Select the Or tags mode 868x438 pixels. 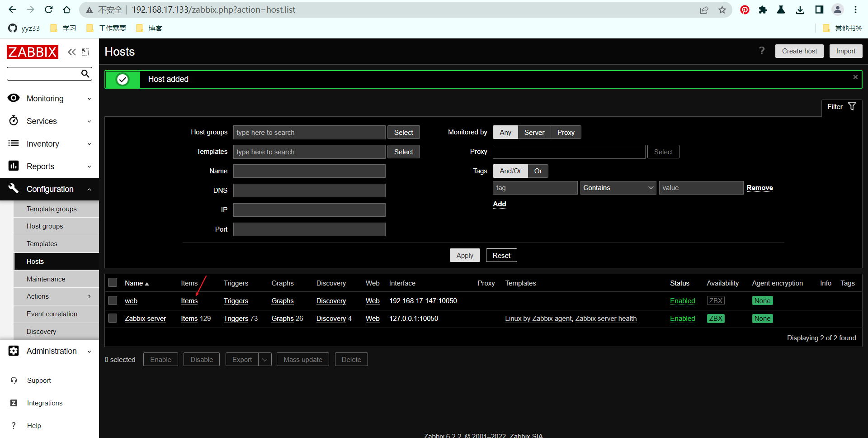[538, 171]
